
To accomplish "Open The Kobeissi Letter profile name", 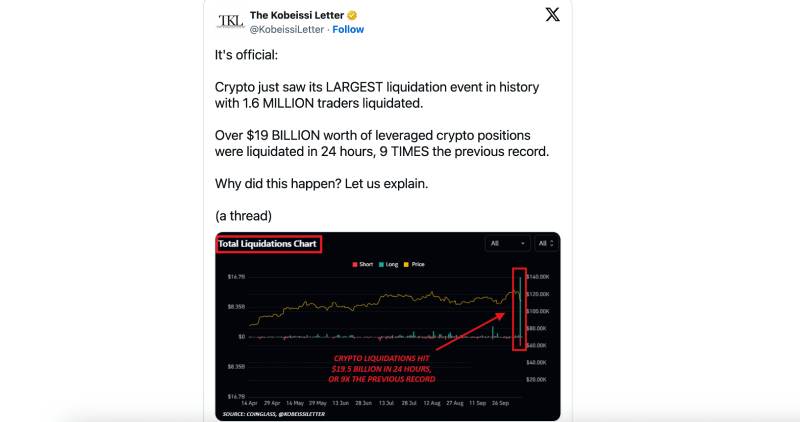I will click(x=296, y=15).
